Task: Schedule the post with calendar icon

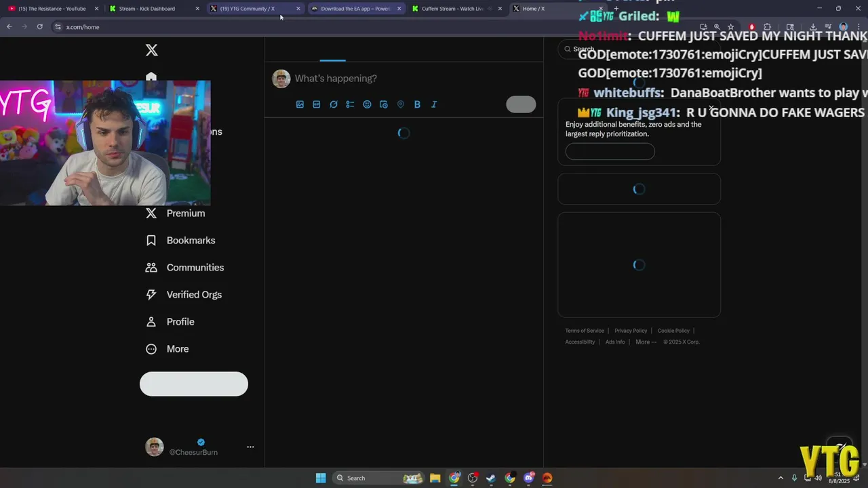Action: pos(384,104)
